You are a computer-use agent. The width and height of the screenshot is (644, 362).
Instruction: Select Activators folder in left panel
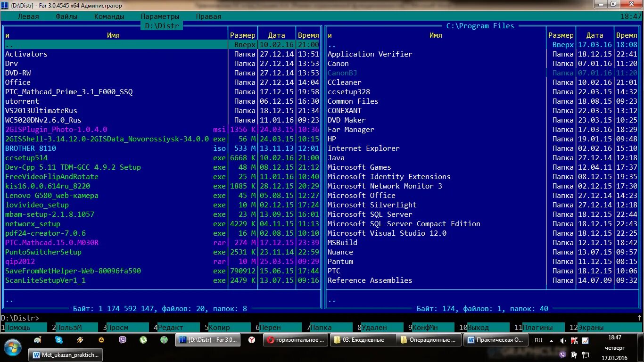[x=26, y=54]
